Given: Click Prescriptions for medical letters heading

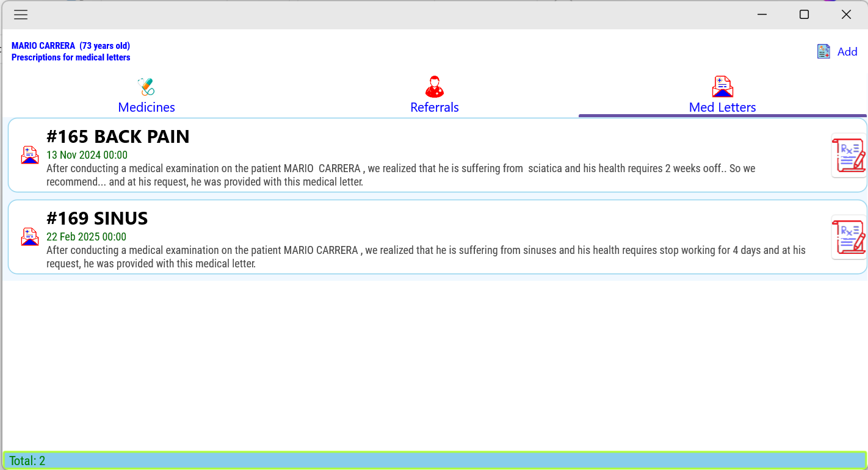Looking at the screenshot, I should tap(70, 57).
